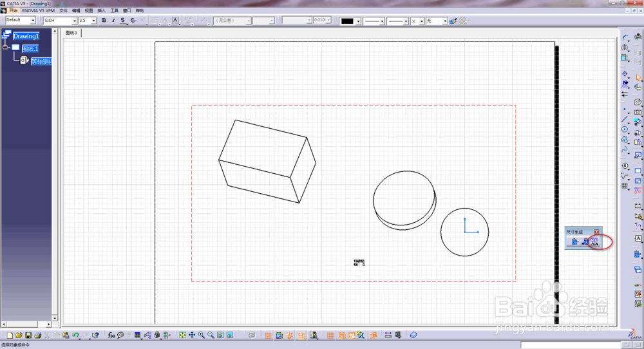Toggle the text Frame 'A' option
This screenshot has height=349, width=644.
point(175,20)
